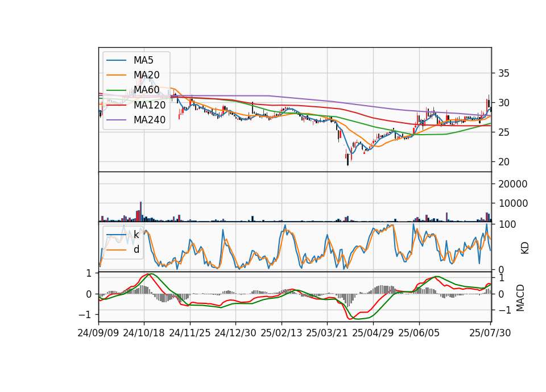Click the price axis value 20
Screen dimensions: 546x392
[x=504, y=162]
